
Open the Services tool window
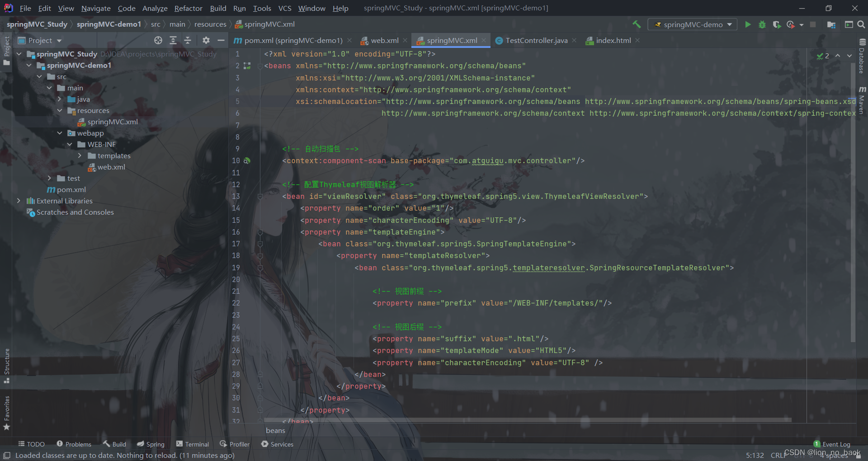point(277,444)
